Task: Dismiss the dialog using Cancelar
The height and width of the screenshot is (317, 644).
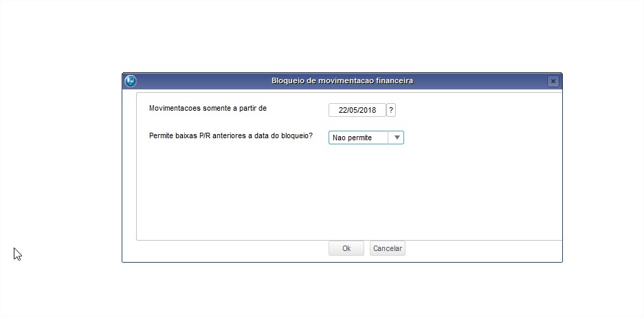Action: coord(388,248)
